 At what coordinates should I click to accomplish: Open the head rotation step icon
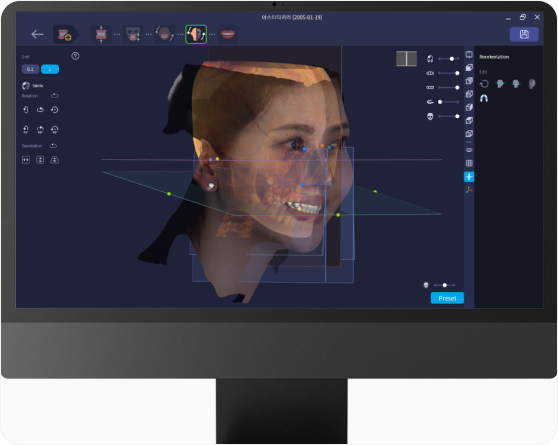164,34
